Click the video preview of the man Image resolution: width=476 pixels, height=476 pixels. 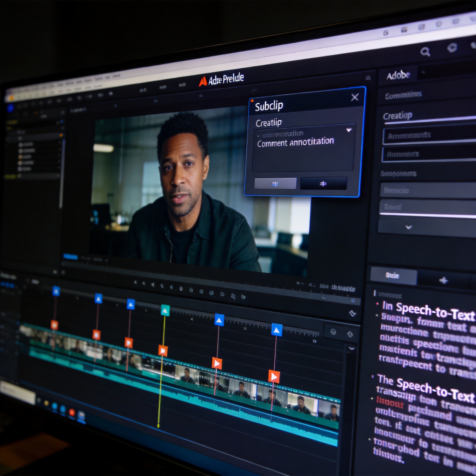click(x=201, y=192)
